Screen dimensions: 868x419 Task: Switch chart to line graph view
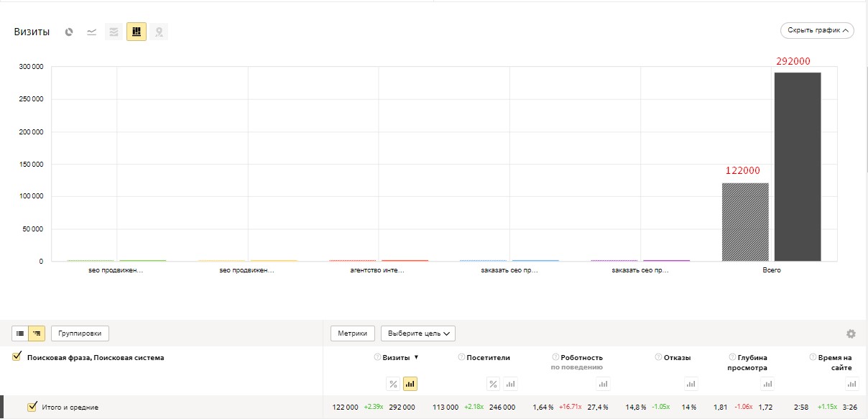pyautogui.click(x=92, y=32)
